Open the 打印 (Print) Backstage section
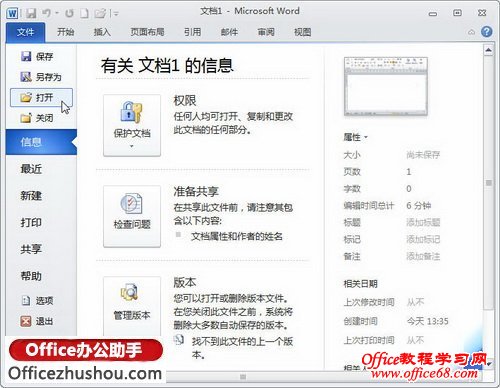Screen dimensions: 500x388 click(31, 222)
